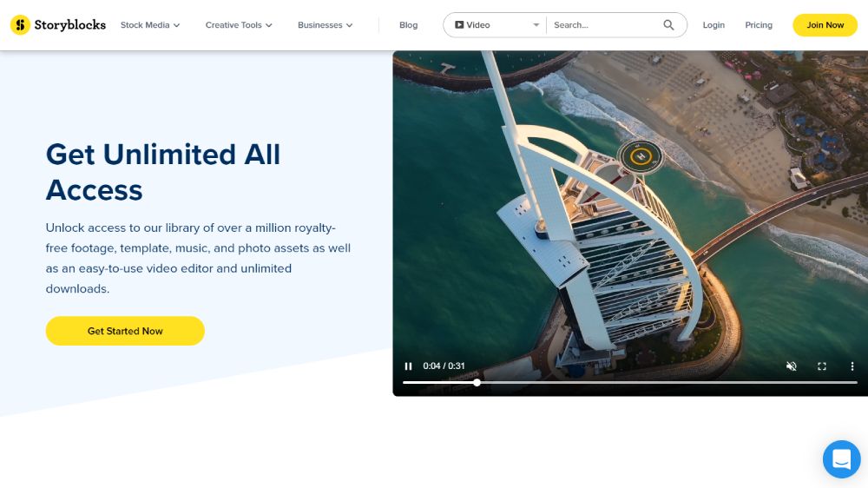
Task: Click the Storyblocks wordmark text
Action: coord(69,25)
